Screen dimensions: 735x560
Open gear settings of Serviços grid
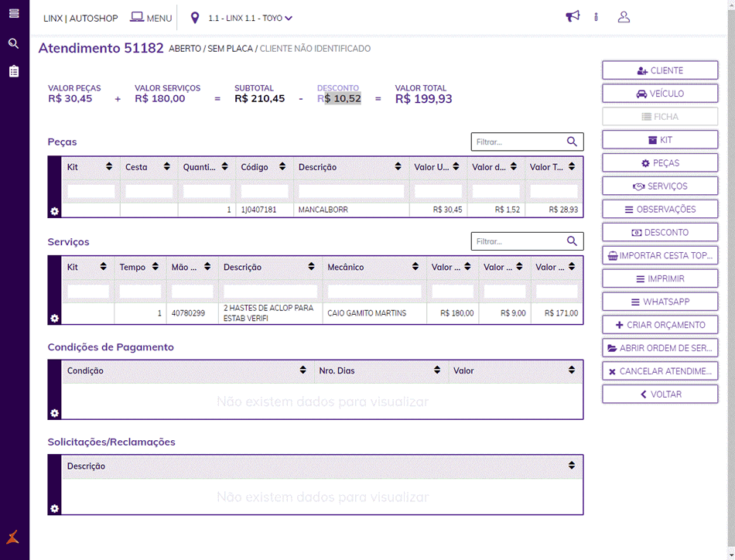(x=54, y=319)
